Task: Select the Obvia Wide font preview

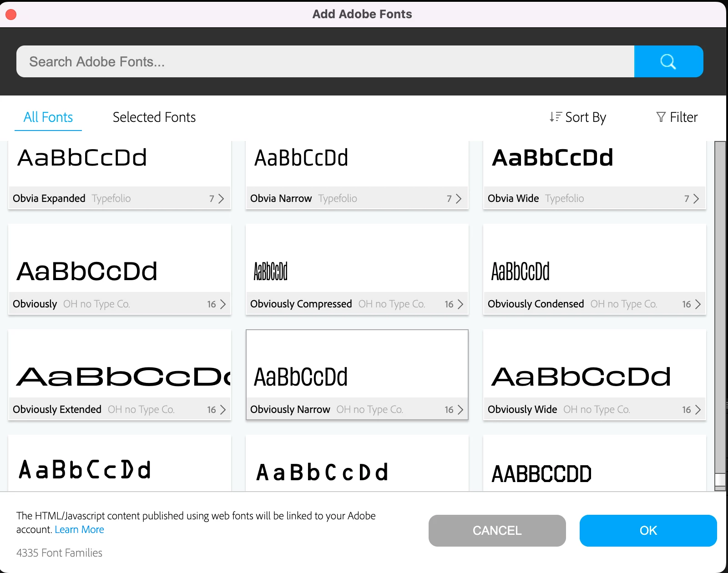Action: (595, 164)
